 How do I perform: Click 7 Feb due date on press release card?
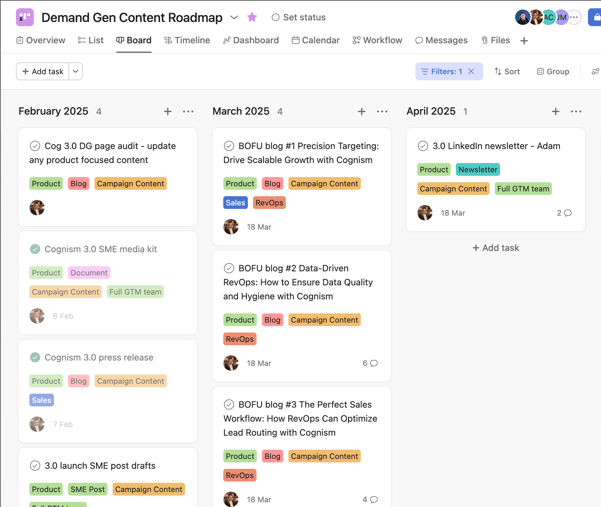tap(63, 424)
